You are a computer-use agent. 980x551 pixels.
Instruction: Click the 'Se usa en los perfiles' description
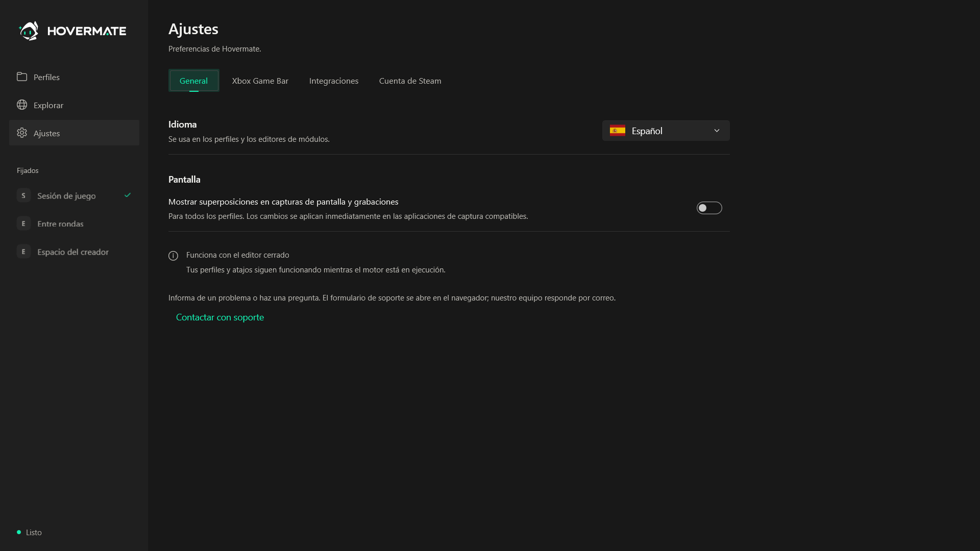pyautogui.click(x=249, y=139)
